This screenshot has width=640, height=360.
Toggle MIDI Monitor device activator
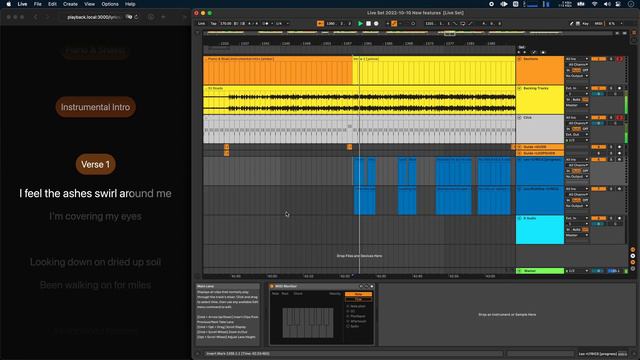(x=271, y=286)
